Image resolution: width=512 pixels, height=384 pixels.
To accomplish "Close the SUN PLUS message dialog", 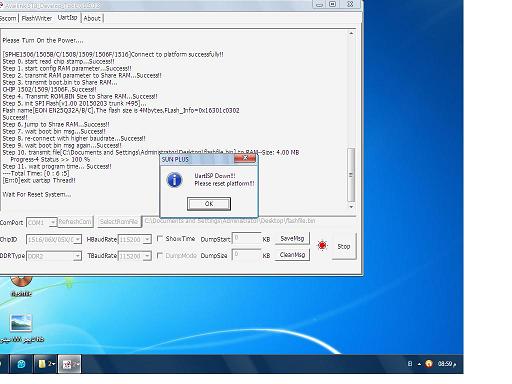I will point(245,158).
